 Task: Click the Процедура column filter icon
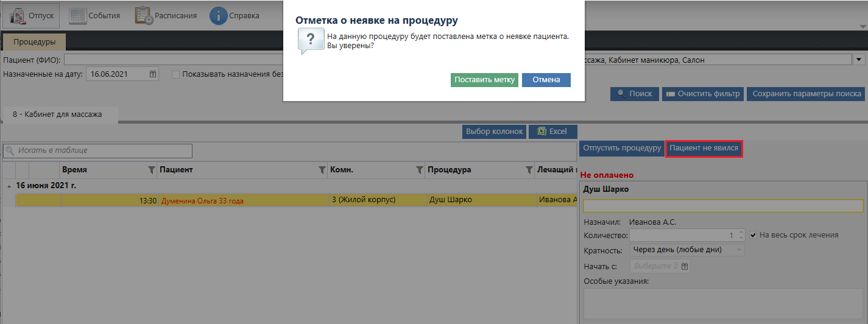[529, 171]
